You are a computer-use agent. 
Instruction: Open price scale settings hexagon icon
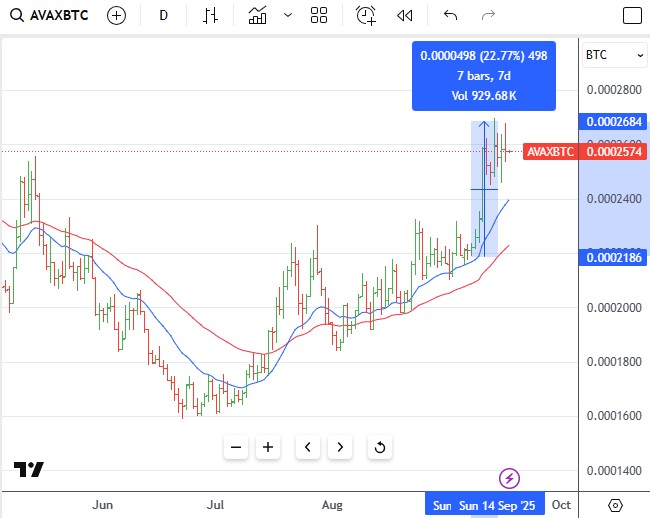pos(615,505)
